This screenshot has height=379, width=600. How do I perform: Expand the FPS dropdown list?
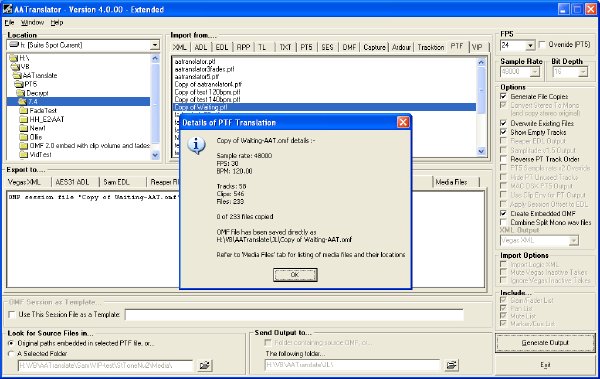(530, 46)
